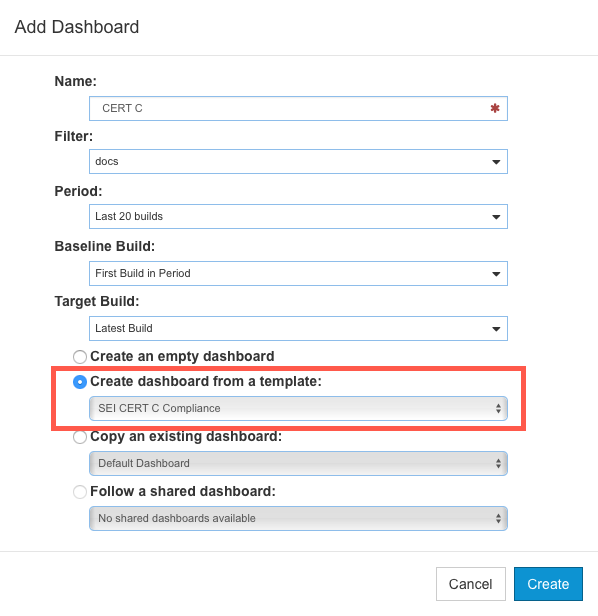Click the template selector up-down arrows
Screen dimensions: 598x616
tap(498, 409)
